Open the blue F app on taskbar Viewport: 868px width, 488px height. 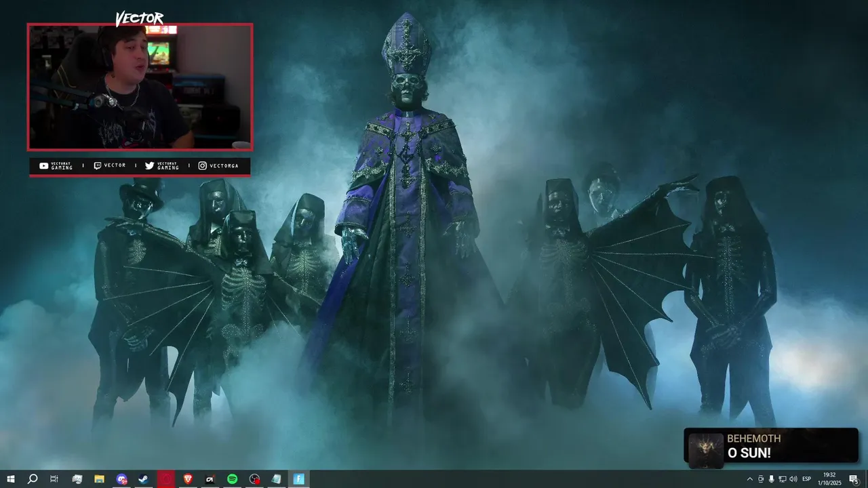coord(298,479)
